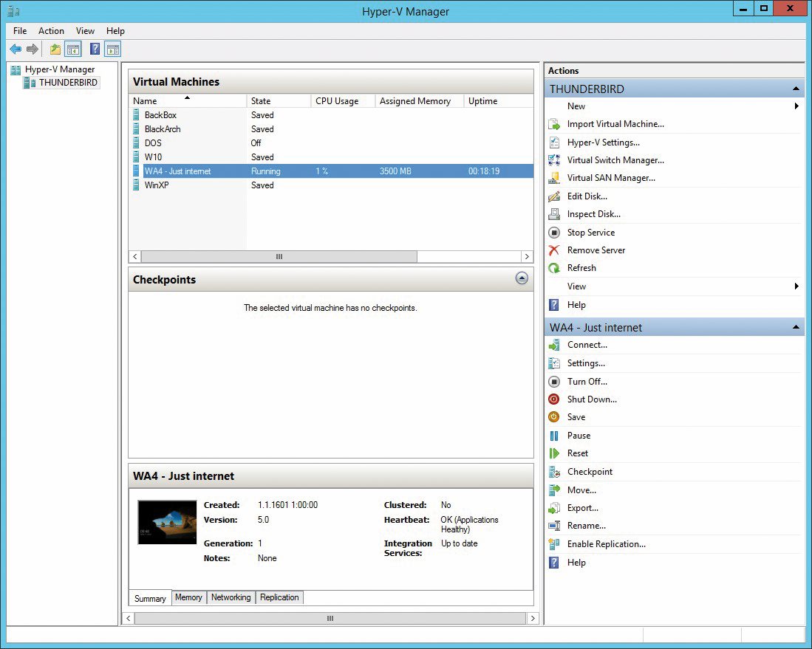
Task: Click the Rename icon
Action: [x=554, y=526]
